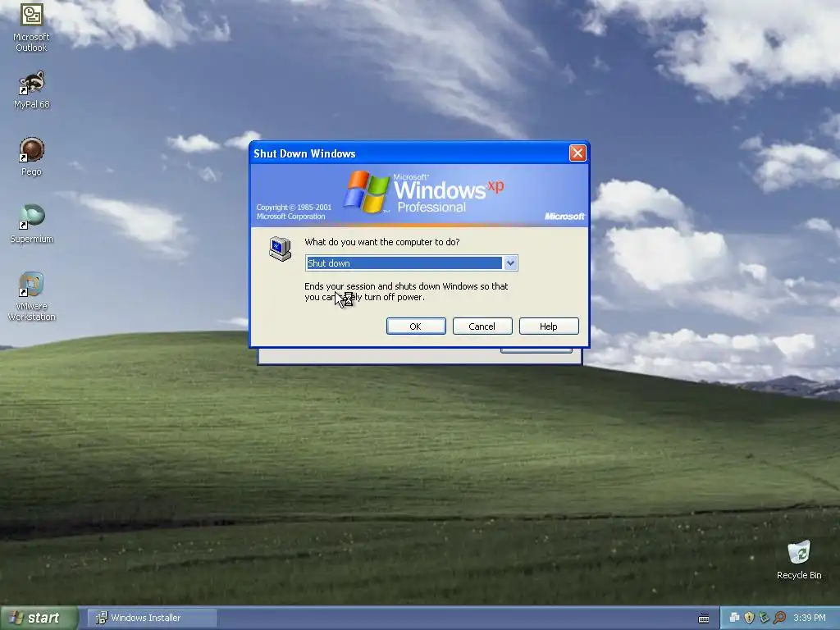Open the Microsoft Outlook desktop icon
This screenshot has height=630, width=840.
pyautogui.click(x=31, y=27)
